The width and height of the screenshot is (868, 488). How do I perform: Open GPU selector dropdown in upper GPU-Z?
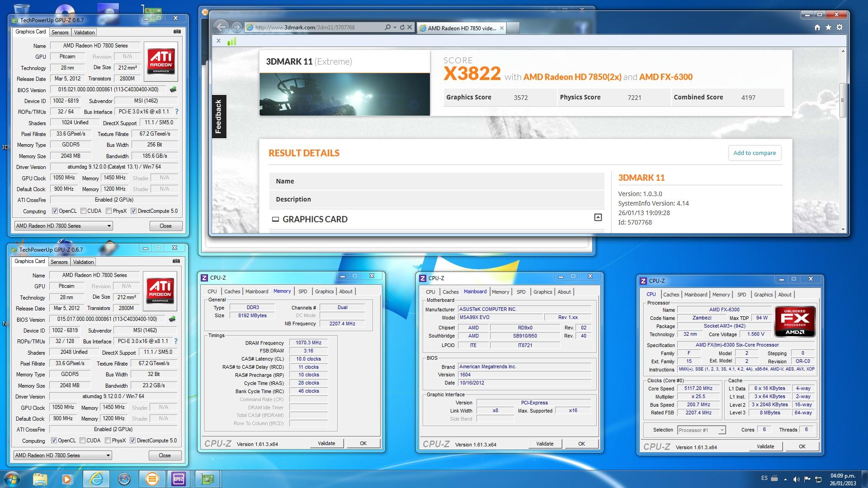pyautogui.click(x=63, y=226)
